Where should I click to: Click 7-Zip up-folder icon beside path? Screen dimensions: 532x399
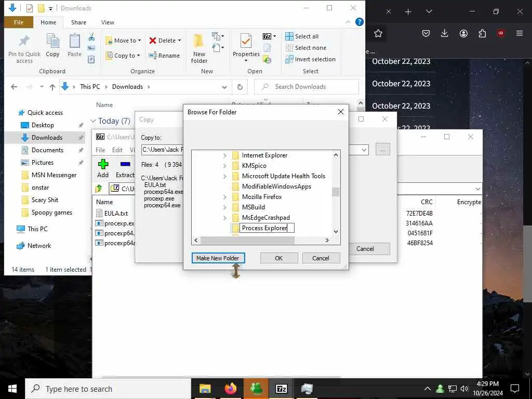point(99,188)
